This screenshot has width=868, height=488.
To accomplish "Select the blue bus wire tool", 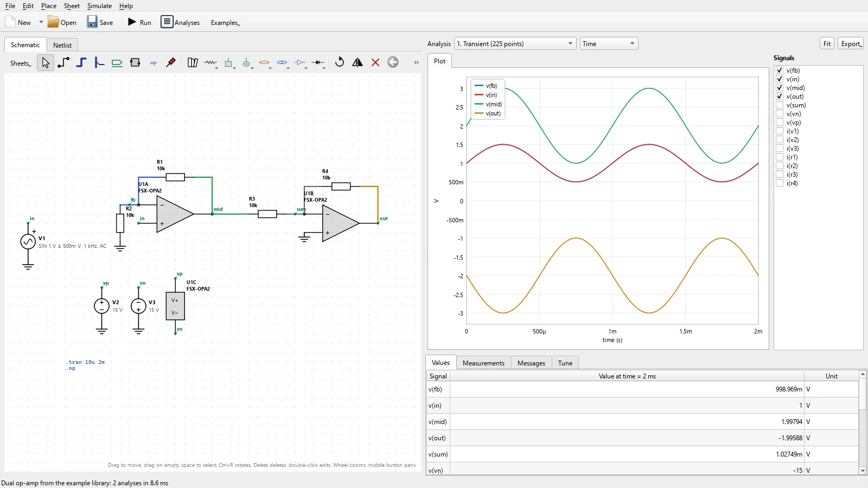I will [x=81, y=63].
